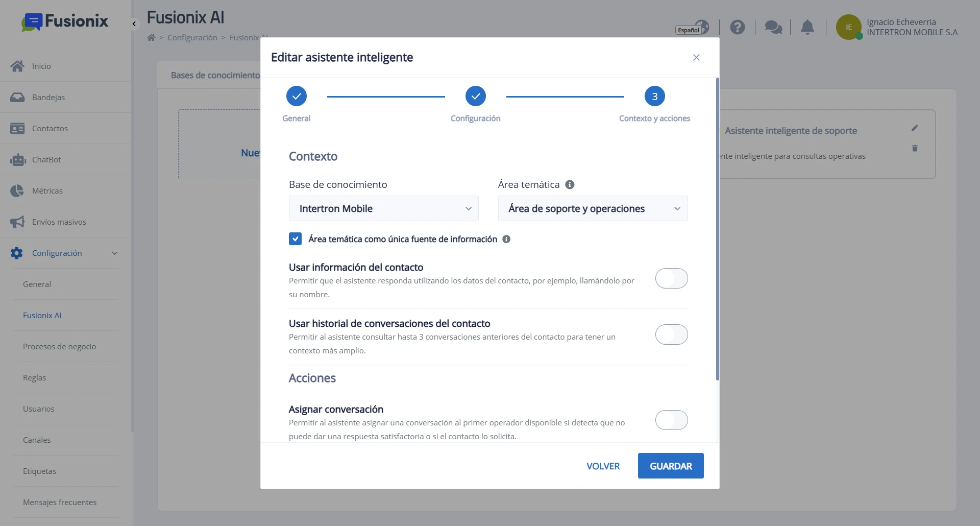Open Bandejas inbox icon
Screen dimensions: 980x526
click(x=17, y=97)
